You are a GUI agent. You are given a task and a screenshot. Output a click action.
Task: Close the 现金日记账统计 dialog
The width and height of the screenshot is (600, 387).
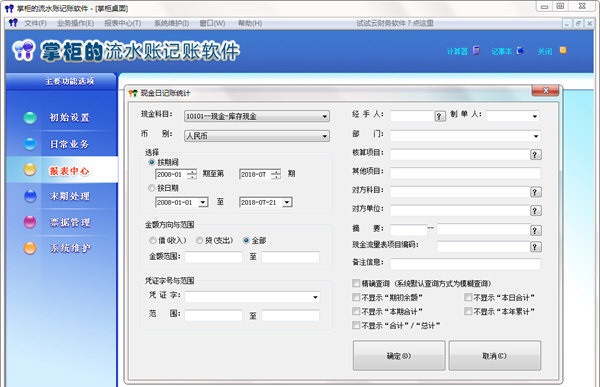[545, 91]
